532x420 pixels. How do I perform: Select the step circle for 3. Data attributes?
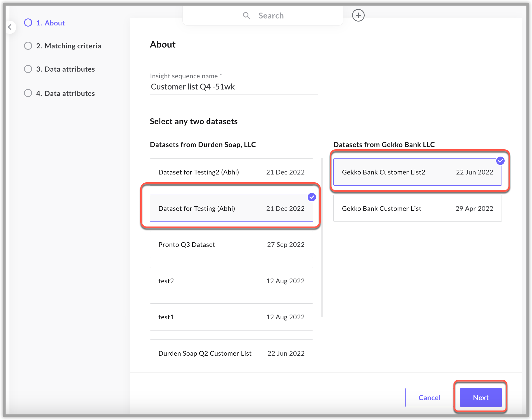[28, 69]
